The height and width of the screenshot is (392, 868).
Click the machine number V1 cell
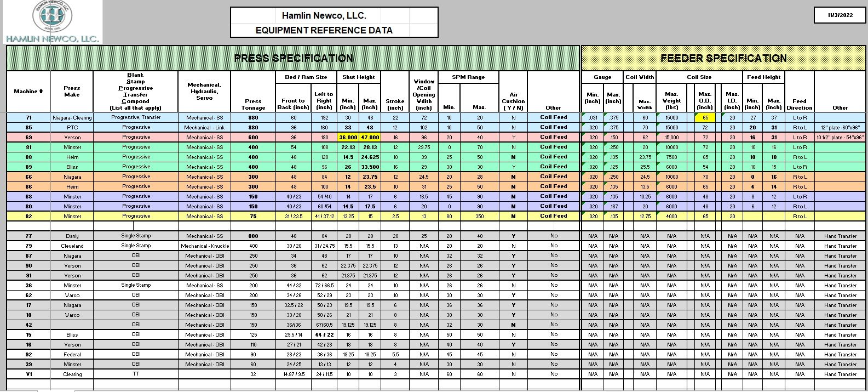pos(28,374)
